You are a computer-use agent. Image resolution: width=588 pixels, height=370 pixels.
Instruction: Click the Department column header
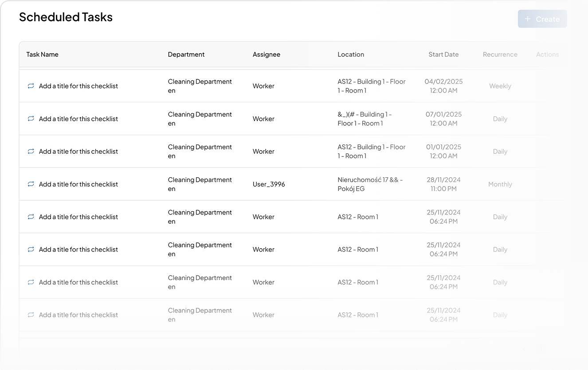(186, 55)
